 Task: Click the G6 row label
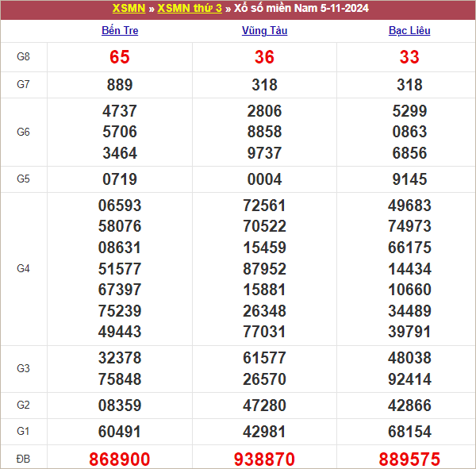(x=23, y=132)
